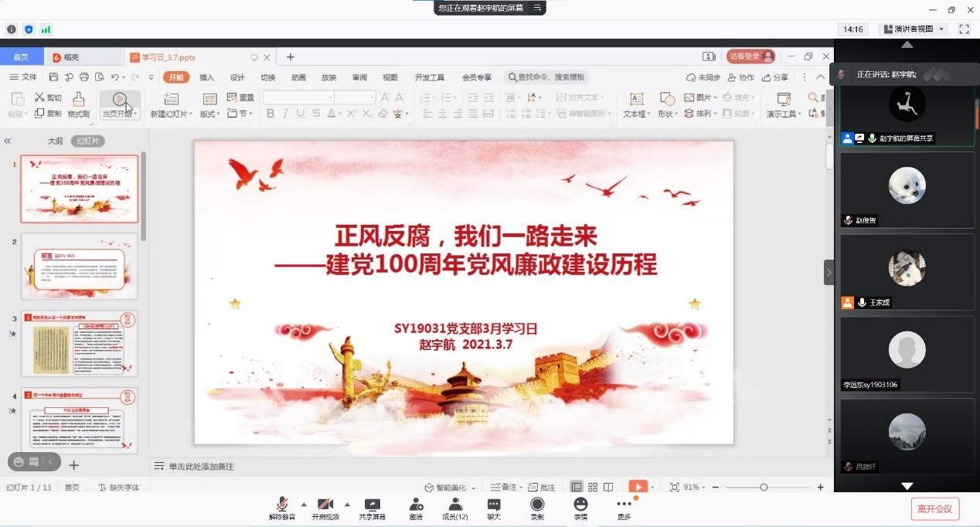This screenshot has height=527, width=980.
Task: Switch to the 动画 ribbon tab
Action: pyautogui.click(x=298, y=77)
